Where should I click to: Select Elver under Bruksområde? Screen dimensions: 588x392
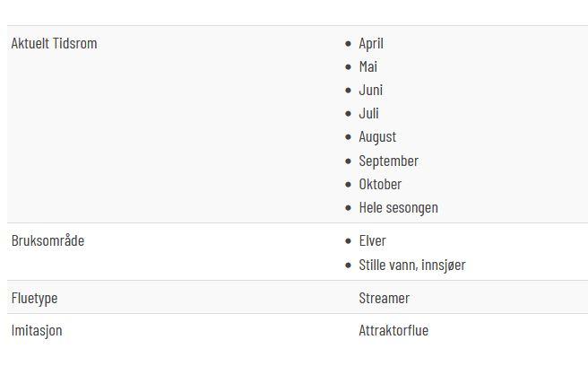click(372, 240)
